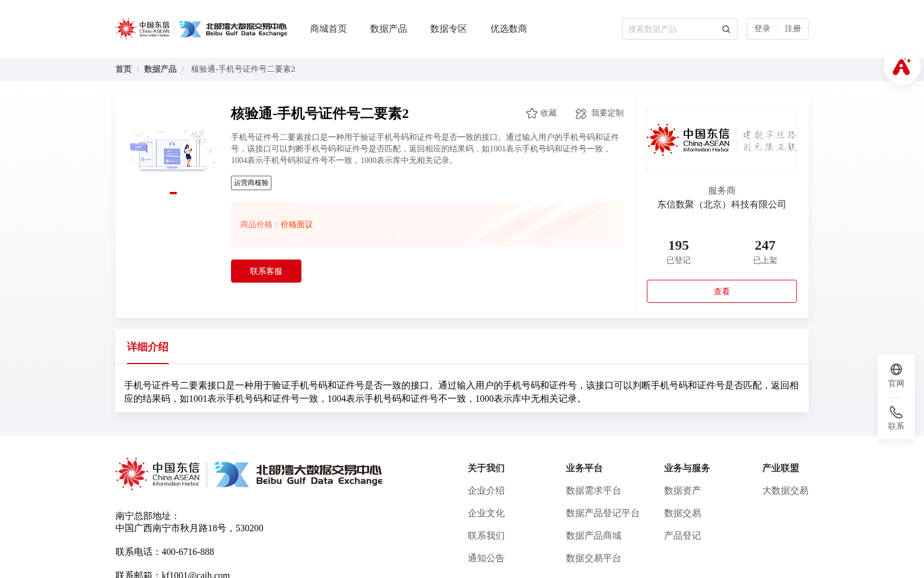Click 东信数聚（北京）科技有限公司 provider name
This screenshot has width=924, height=578.
coord(722,205)
